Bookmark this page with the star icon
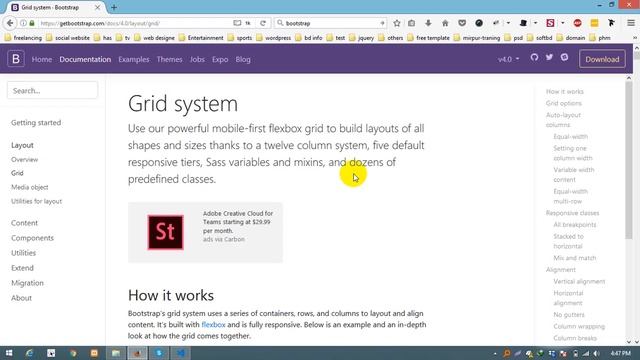 tap(397, 23)
